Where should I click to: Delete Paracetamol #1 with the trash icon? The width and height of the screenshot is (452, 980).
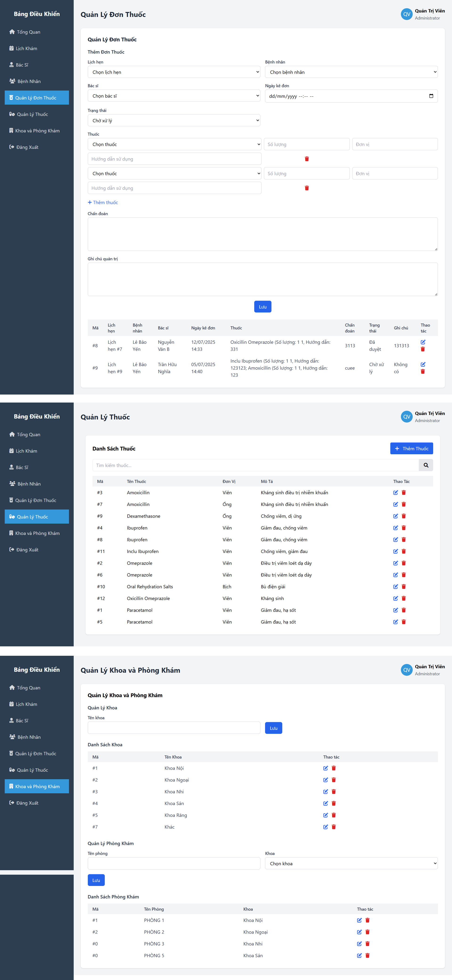tap(403, 610)
